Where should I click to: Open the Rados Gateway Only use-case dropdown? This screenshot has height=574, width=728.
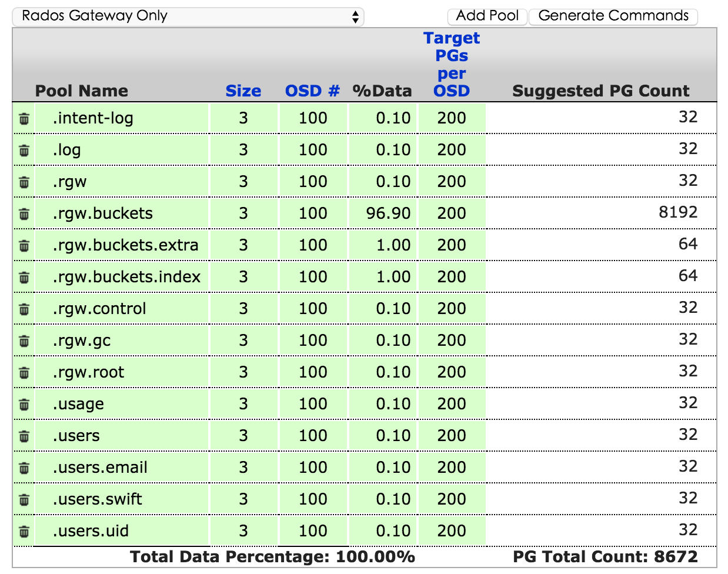(188, 16)
